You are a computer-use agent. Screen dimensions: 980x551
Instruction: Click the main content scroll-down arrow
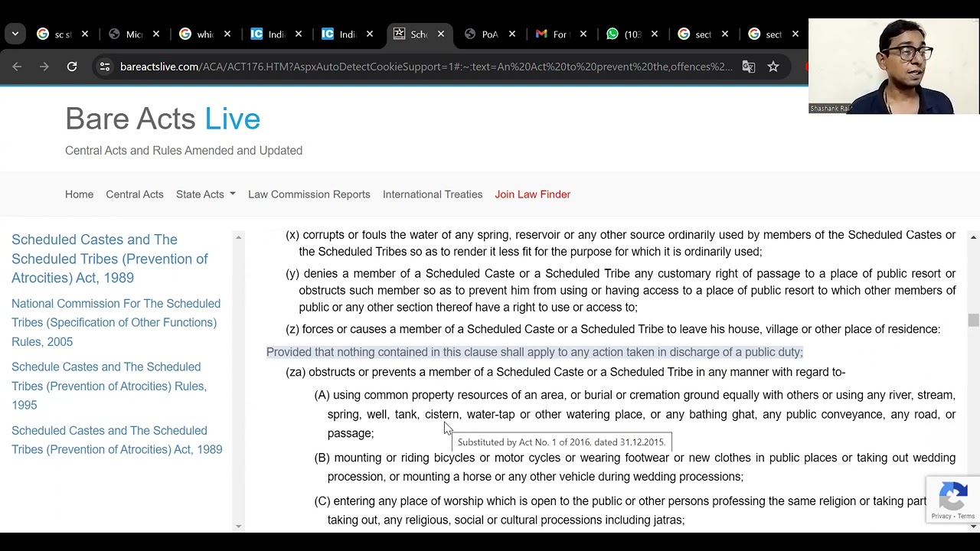point(973,526)
